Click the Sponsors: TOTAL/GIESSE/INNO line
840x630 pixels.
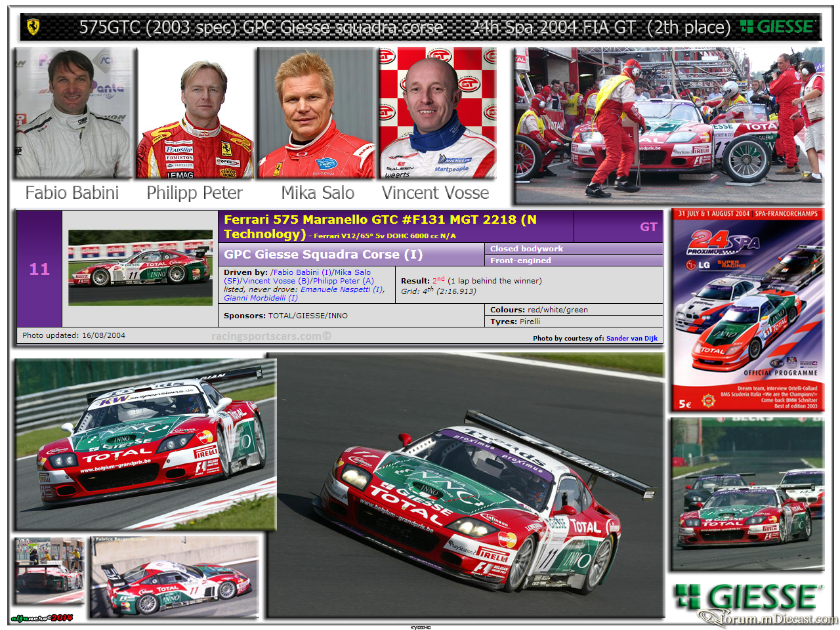coord(285,316)
